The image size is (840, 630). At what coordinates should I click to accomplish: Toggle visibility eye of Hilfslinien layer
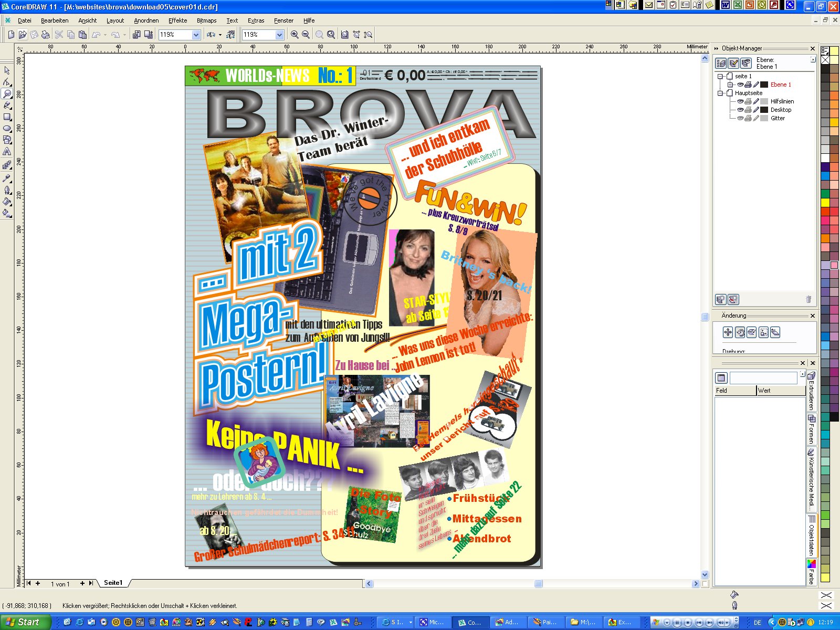click(x=740, y=101)
